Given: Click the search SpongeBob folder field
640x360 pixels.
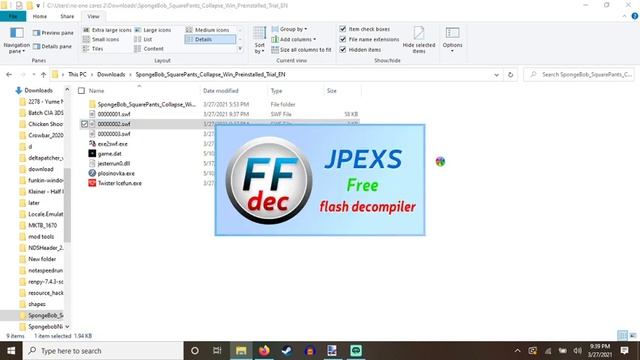Looking at the screenshot, I should pyautogui.click(x=579, y=75).
